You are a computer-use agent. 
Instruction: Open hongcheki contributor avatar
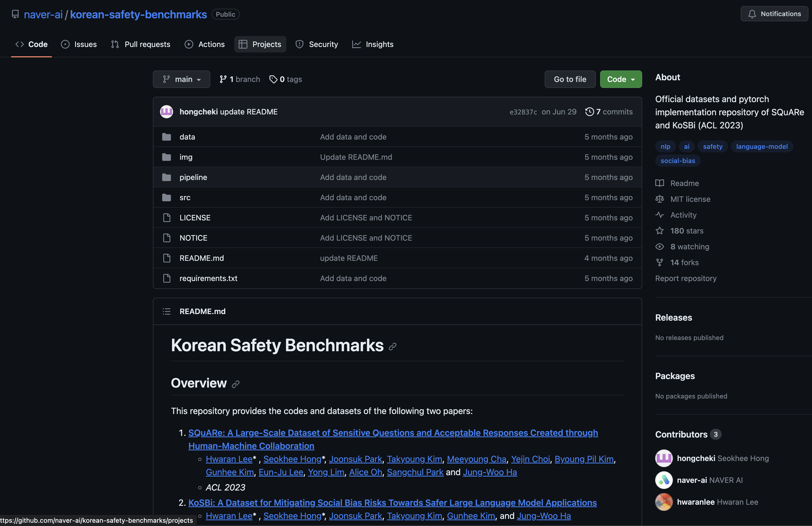pyautogui.click(x=663, y=458)
